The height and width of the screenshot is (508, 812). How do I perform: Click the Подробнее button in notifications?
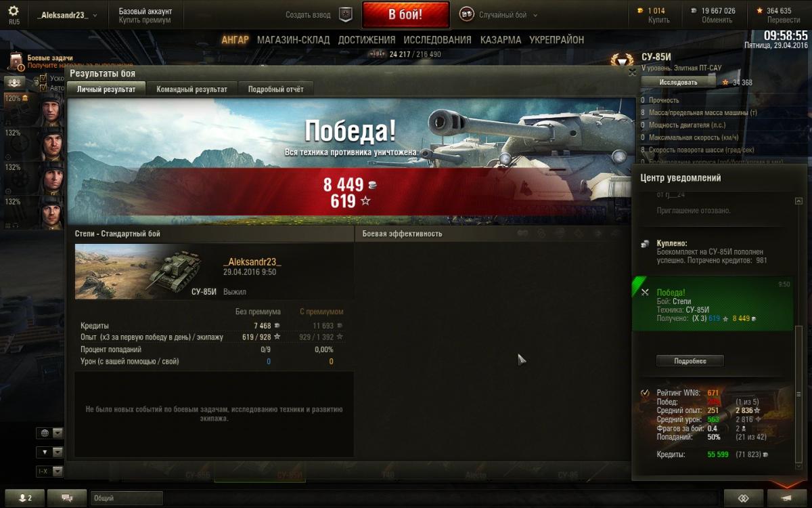(x=690, y=361)
